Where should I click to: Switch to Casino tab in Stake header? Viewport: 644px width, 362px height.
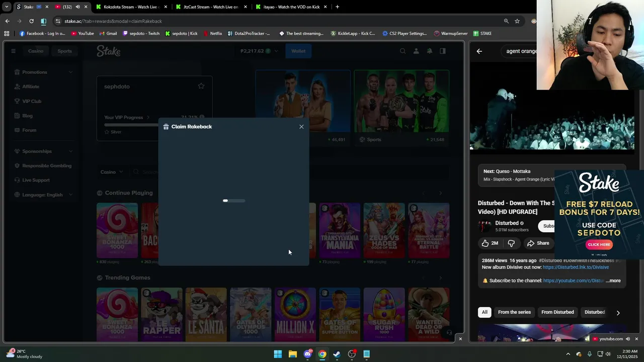[36, 51]
